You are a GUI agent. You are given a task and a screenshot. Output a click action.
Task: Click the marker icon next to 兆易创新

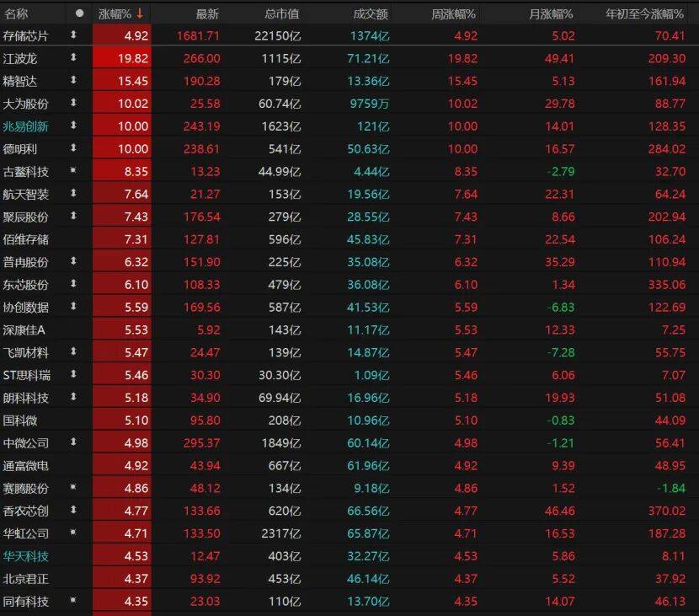73,126
